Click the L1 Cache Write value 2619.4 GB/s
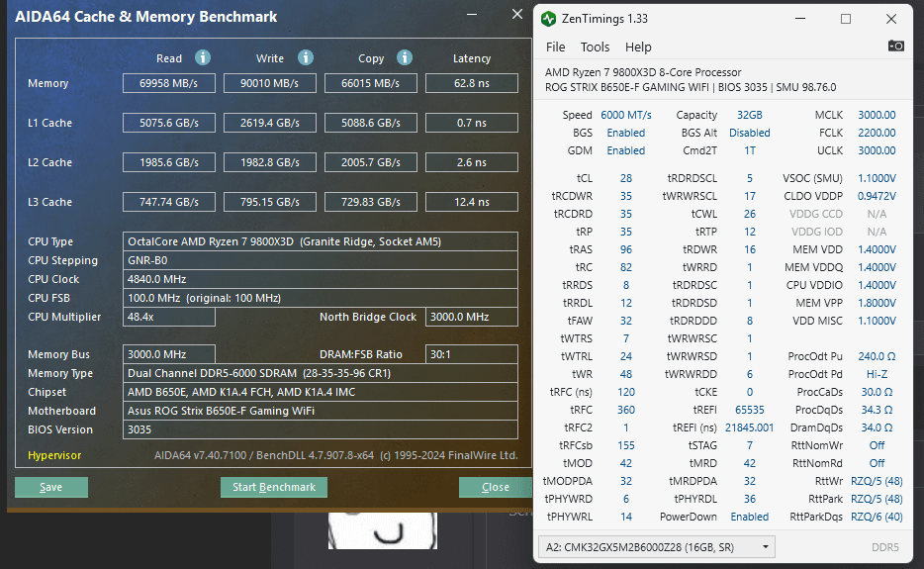The width and height of the screenshot is (924, 569). pyautogui.click(x=270, y=123)
